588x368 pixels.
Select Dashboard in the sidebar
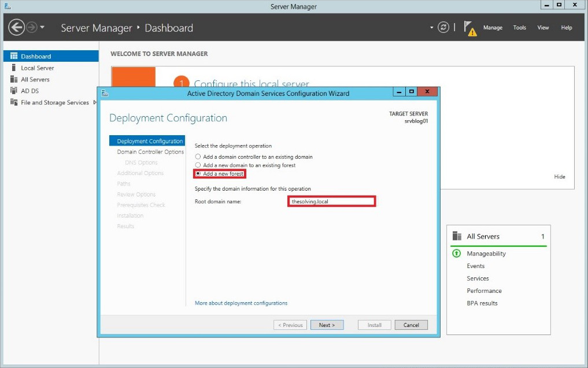pyautogui.click(x=51, y=56)
